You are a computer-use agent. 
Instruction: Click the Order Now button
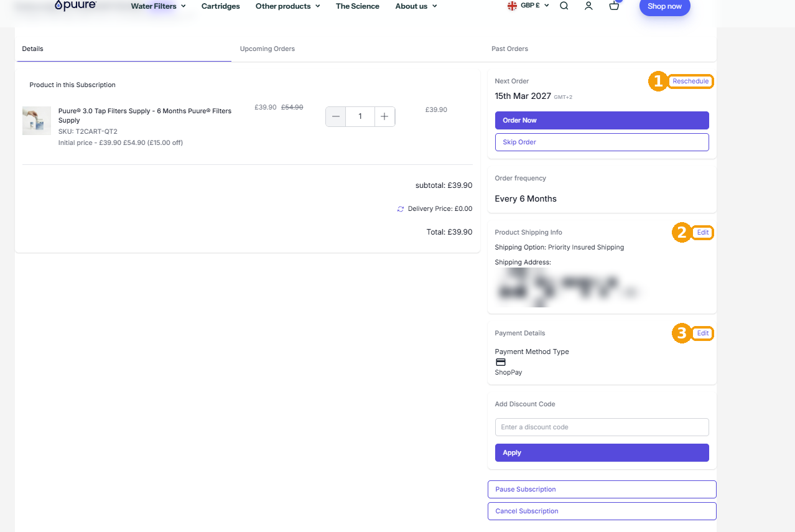coord(602,121)
